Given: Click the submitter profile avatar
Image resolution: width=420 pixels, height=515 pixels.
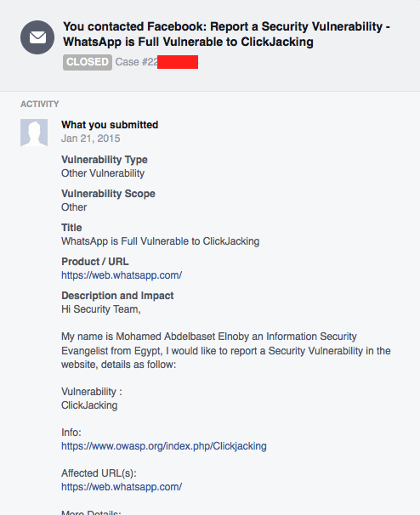Looking at the screenshot, I should 34,133.
